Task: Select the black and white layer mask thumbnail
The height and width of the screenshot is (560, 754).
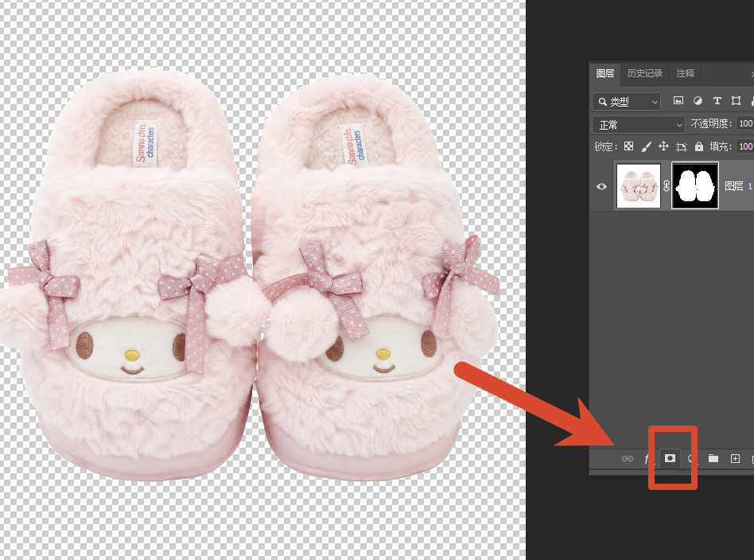Action: point(695,185)
